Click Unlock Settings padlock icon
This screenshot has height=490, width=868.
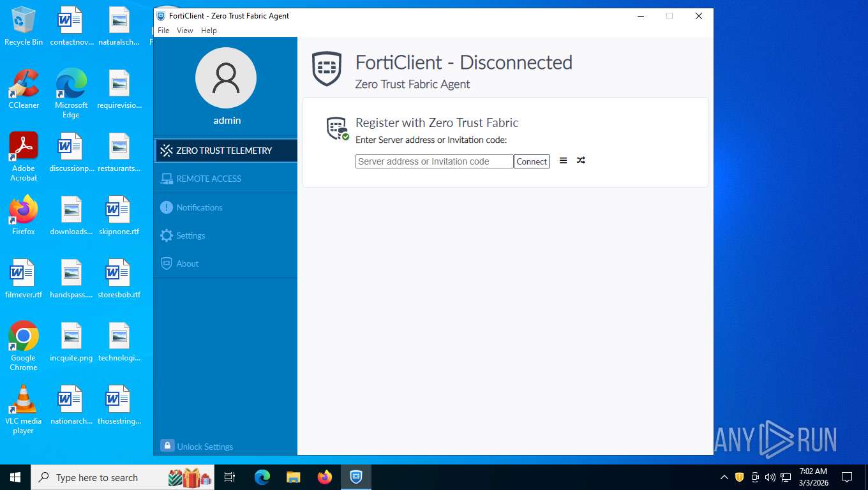pyautogui.click(x=167, y=445)
